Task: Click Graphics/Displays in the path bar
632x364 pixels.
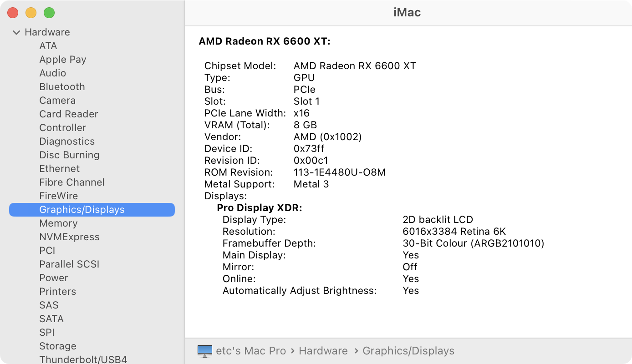Action: point(408,351)
